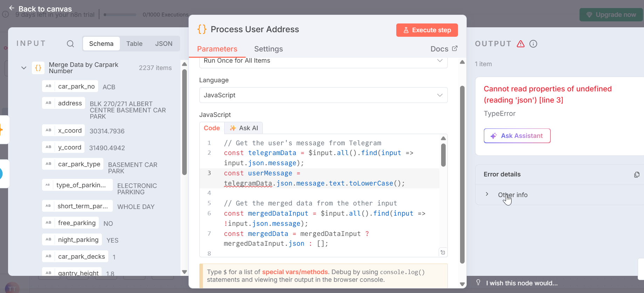This screenshot has height=293, width=644.
Task: Click the AB type icon beside free_parking
Action: pos(48,223)
